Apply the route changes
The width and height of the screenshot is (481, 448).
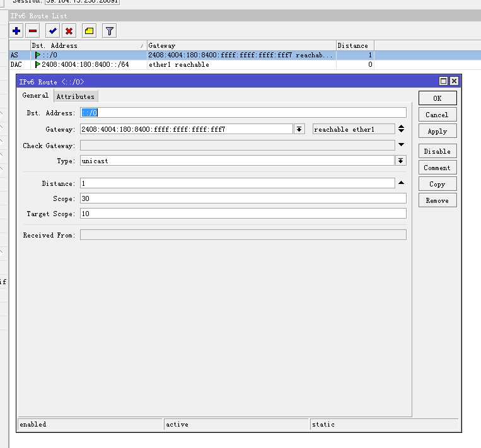pos(438,131)
